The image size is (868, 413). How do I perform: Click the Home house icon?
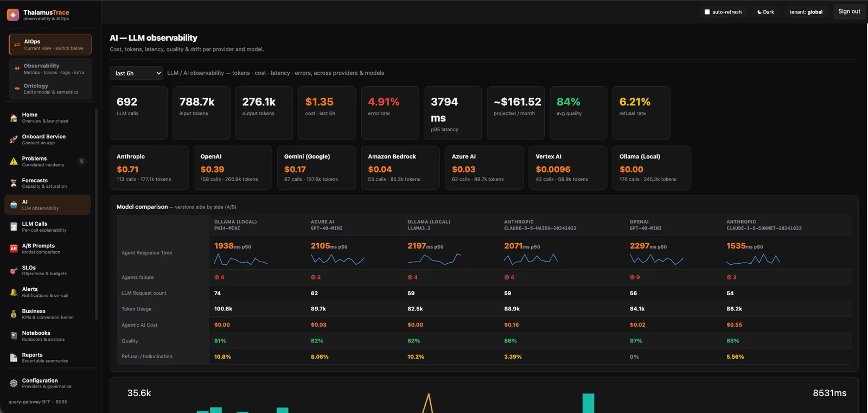click(x=14, y=118)
